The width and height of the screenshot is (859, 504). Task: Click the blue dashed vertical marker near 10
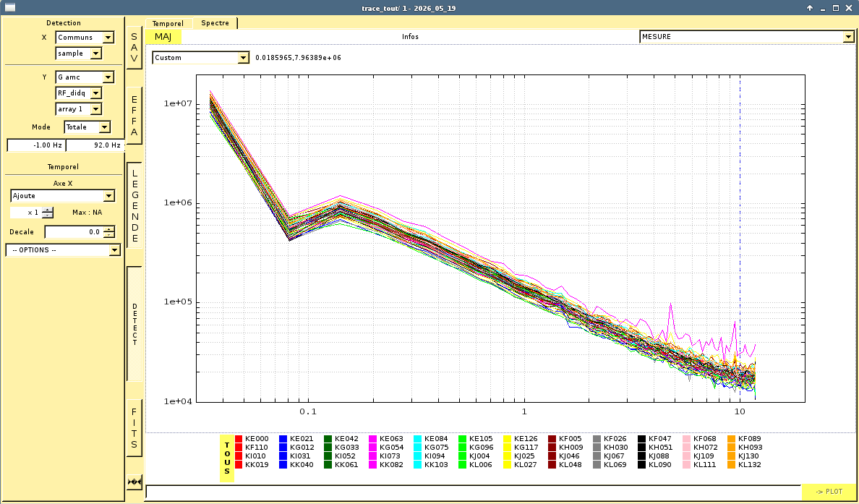pyautogui.click(x=740, y=239)
